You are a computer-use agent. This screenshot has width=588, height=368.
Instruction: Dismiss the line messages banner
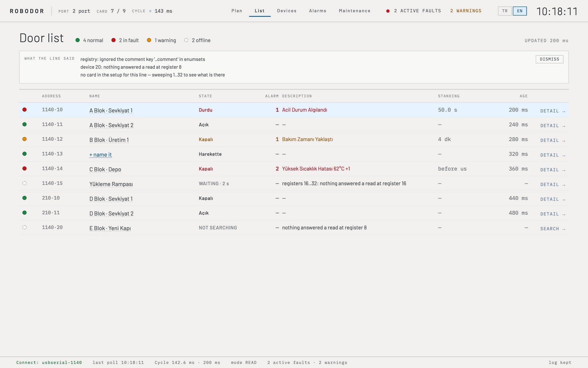tap(549, 59)
